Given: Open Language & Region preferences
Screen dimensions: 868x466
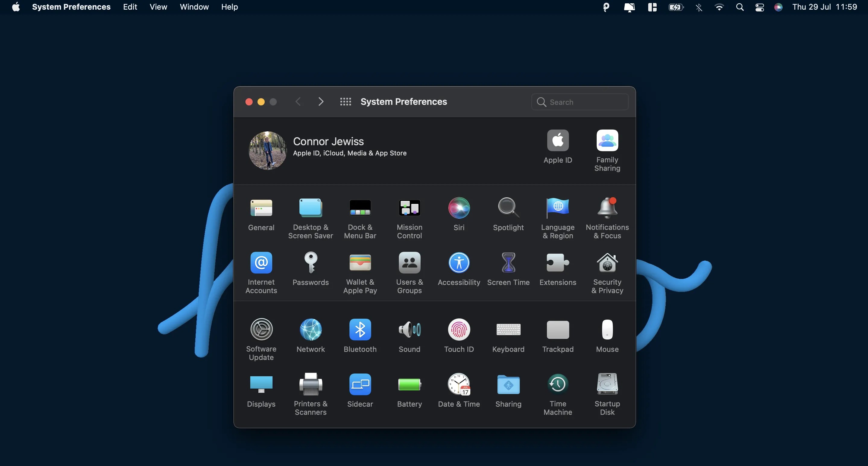Looking at the screenshot, I should 558,218.
